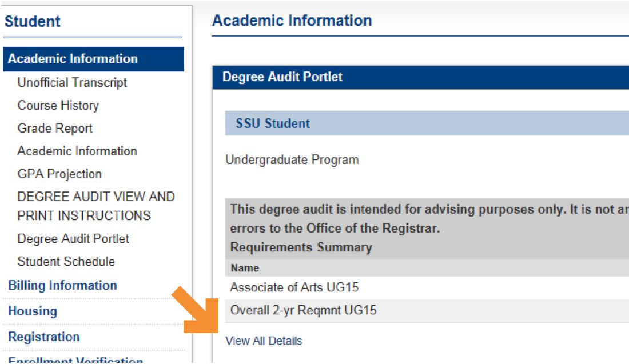629x364 pixels.
Task: Go to Course History in sidebar
Action: [x=58, y=105]
